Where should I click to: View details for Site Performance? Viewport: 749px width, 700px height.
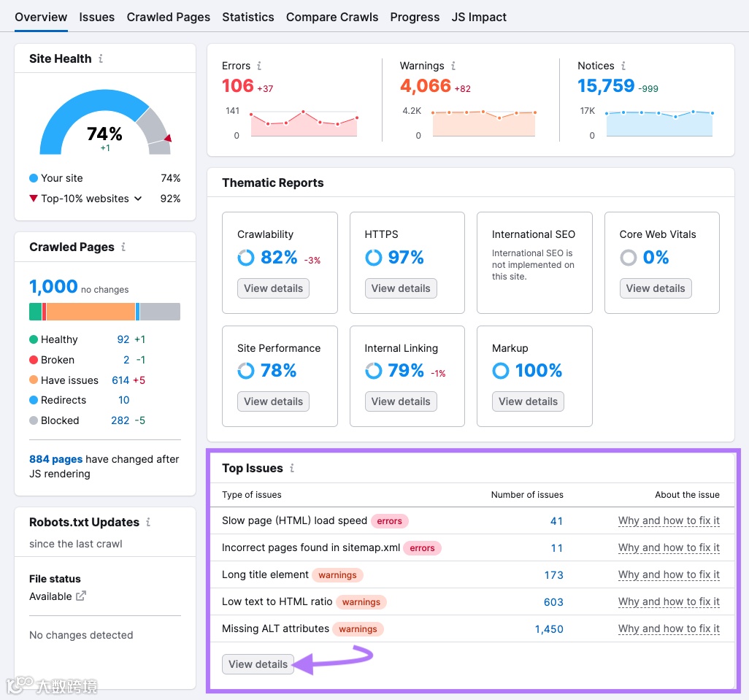pyautogui.click(x=273, y=401)
